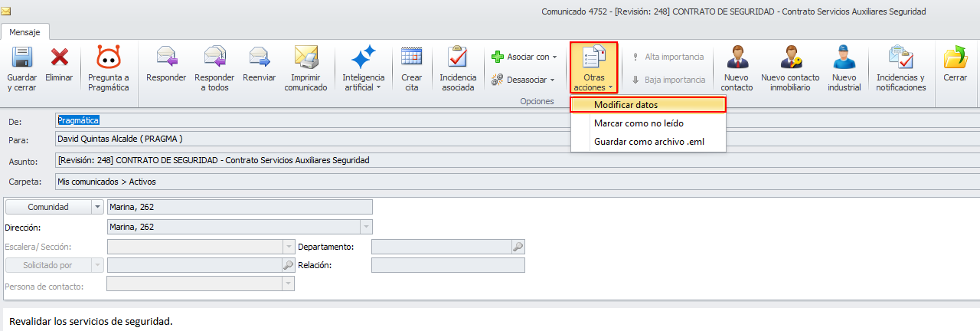Click Crear cita calendar icon
The height and width of the screenshot is (331, 980).
pyautogui.click(x=412, y=58)
